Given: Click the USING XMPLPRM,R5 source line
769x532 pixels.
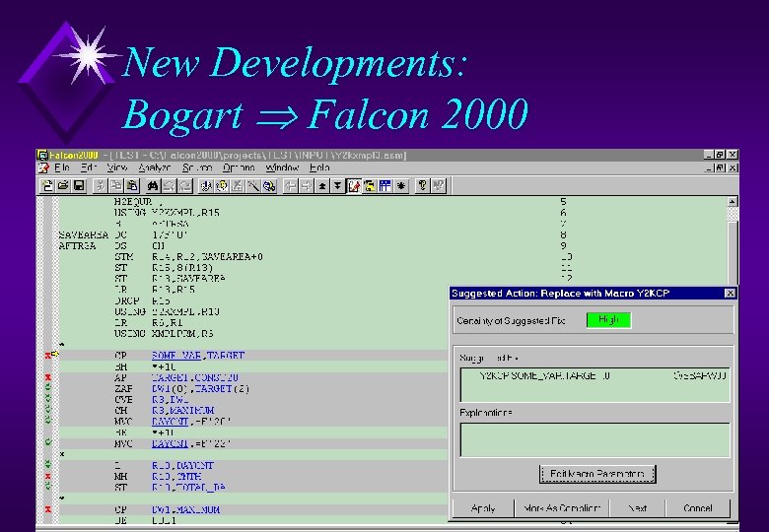Looking at the screenshot, I should 164,334.
